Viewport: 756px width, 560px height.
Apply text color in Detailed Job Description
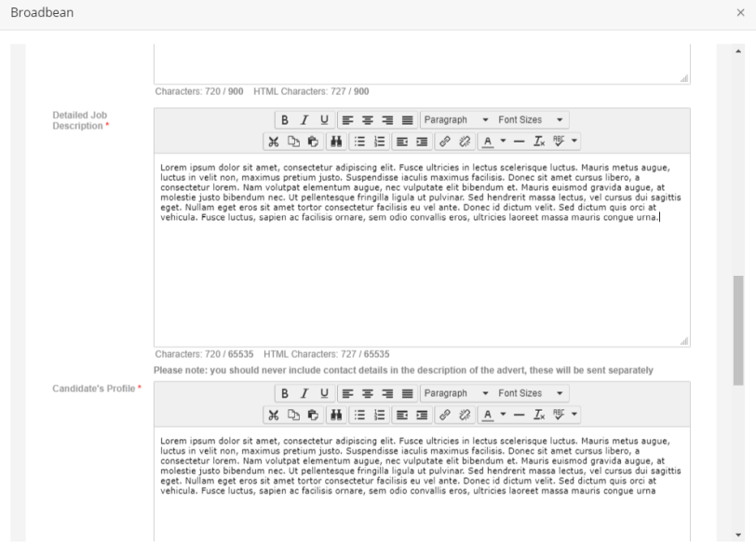(x=488, y=142)
